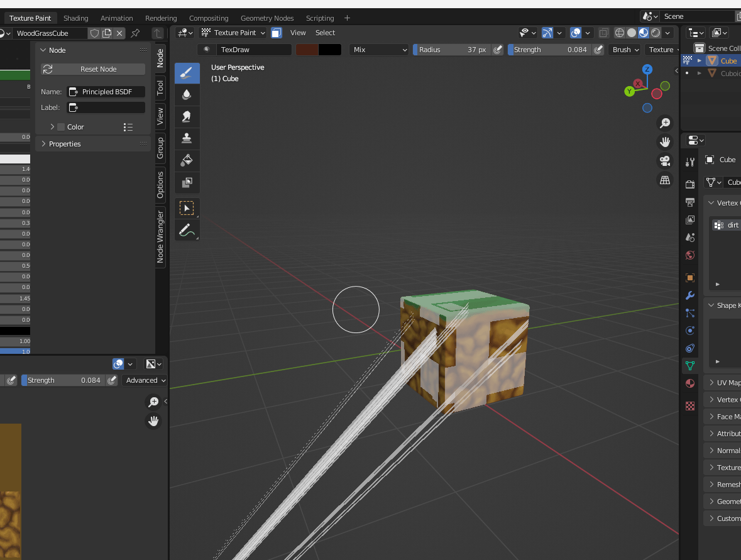Open the Select menu in the viewport
Screen dimensions: 741x560
pyautogui.click(x=325, y=32)
